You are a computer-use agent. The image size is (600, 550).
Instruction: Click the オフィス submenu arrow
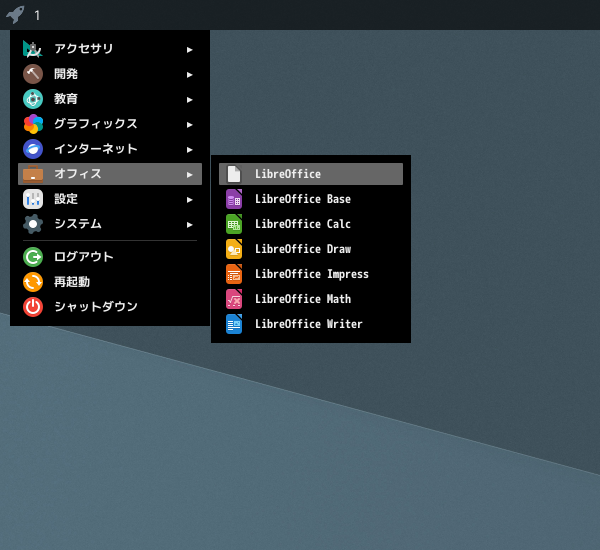click(189, 175)
